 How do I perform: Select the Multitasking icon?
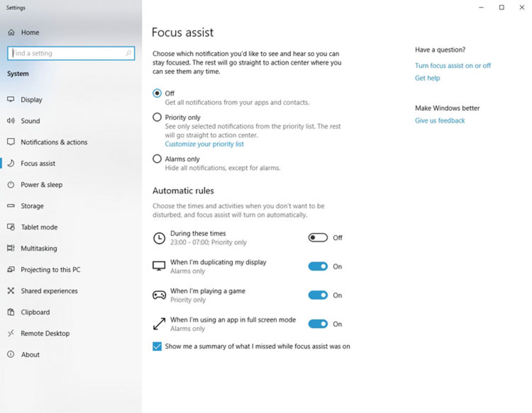[x=11, y=248]
